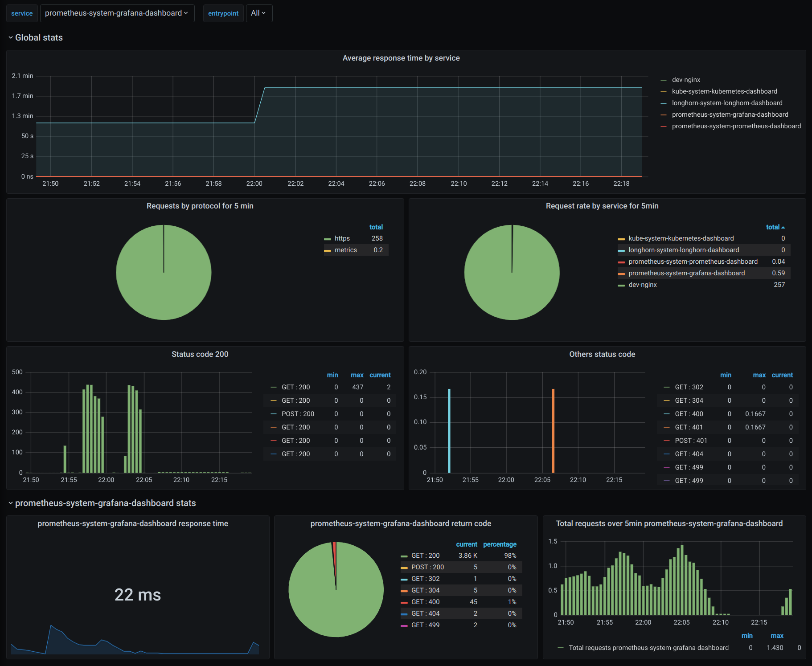Screen dimensions: 812x666
Task: Toggle POST : 401 in Others status code legend
Action: point(691,441)
